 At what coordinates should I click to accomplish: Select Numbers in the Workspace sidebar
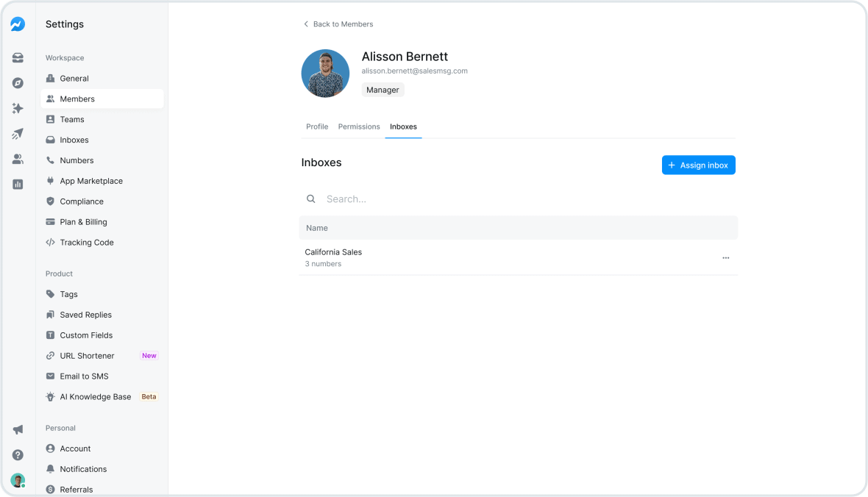pyautogui.click(x=76, y=160)
